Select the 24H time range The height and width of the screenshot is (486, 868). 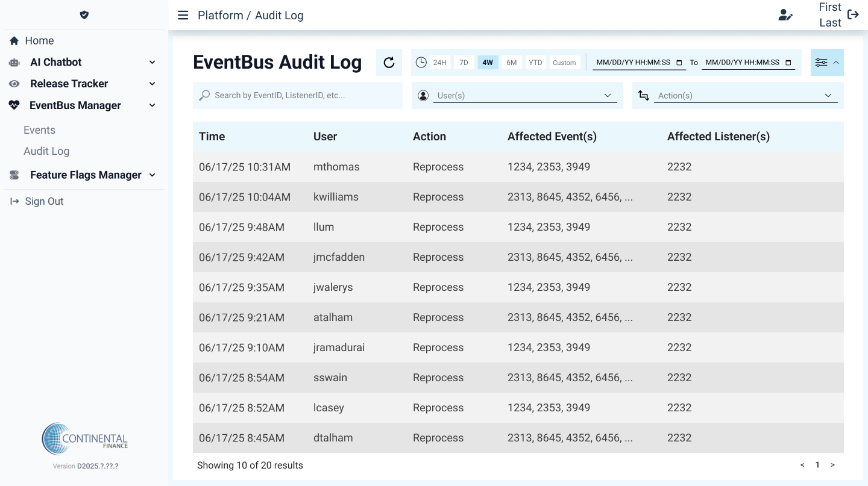point(439,63)
